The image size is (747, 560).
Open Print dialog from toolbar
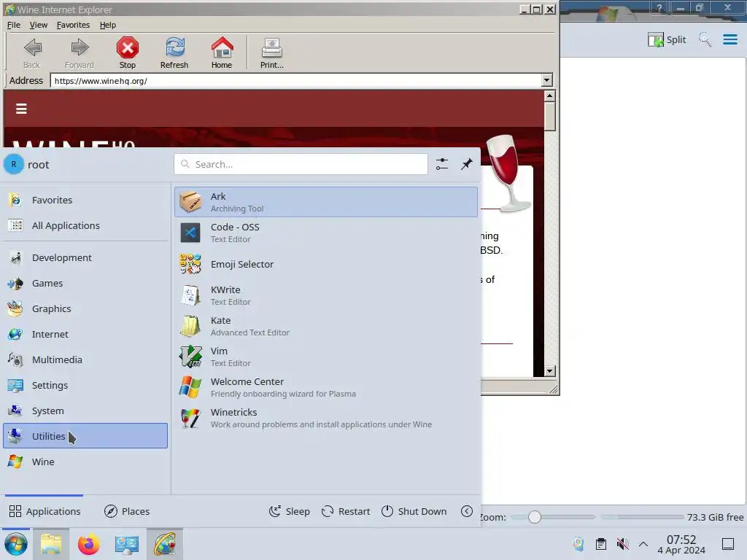[271, 52]
